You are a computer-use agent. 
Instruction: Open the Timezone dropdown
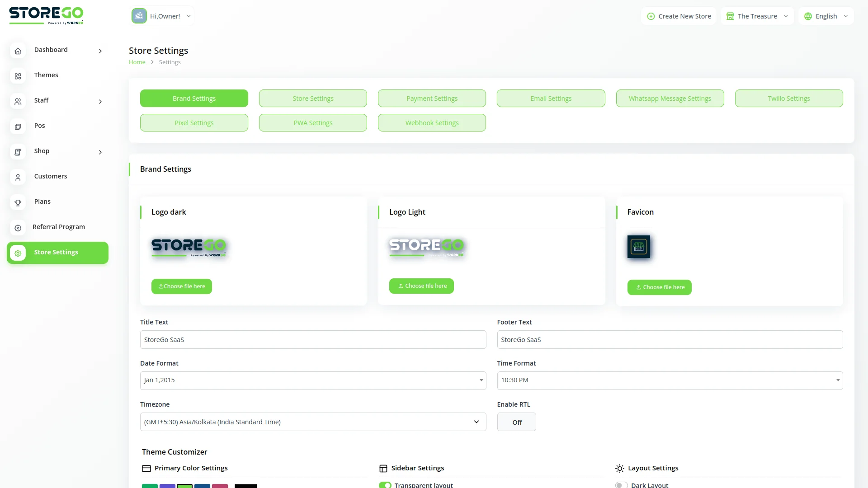click(x=313, y=422)
